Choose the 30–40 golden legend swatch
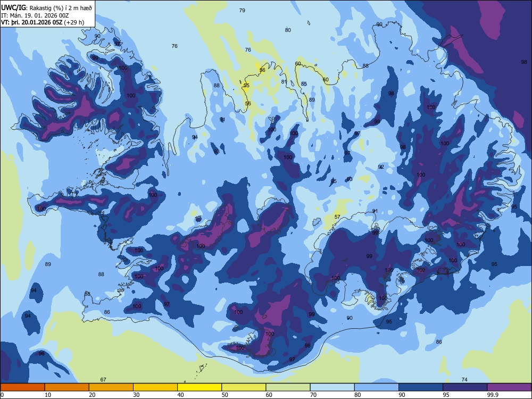 click(x=155, y=387)
